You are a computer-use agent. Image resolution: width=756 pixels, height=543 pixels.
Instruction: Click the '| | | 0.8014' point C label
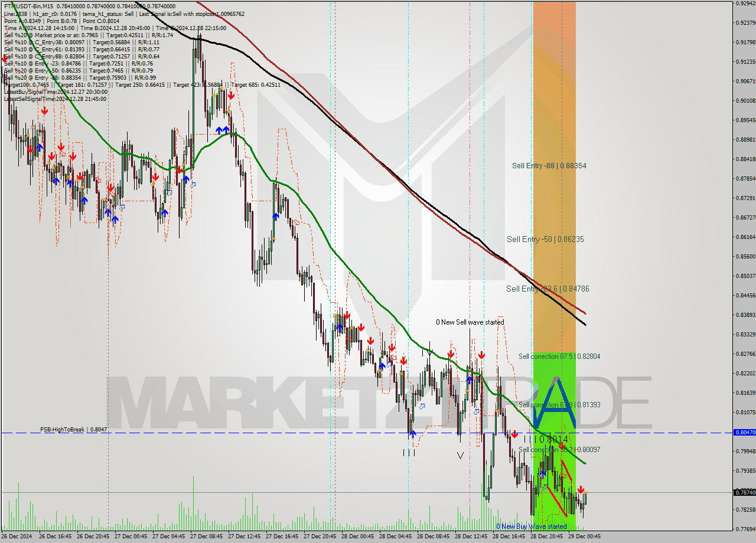(546, 439)
